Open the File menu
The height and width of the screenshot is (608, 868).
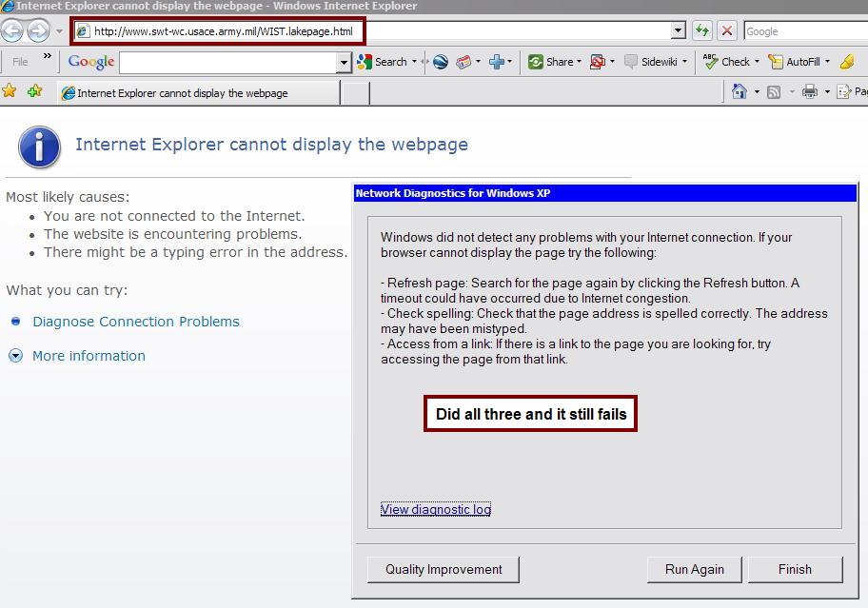(20, 62)
